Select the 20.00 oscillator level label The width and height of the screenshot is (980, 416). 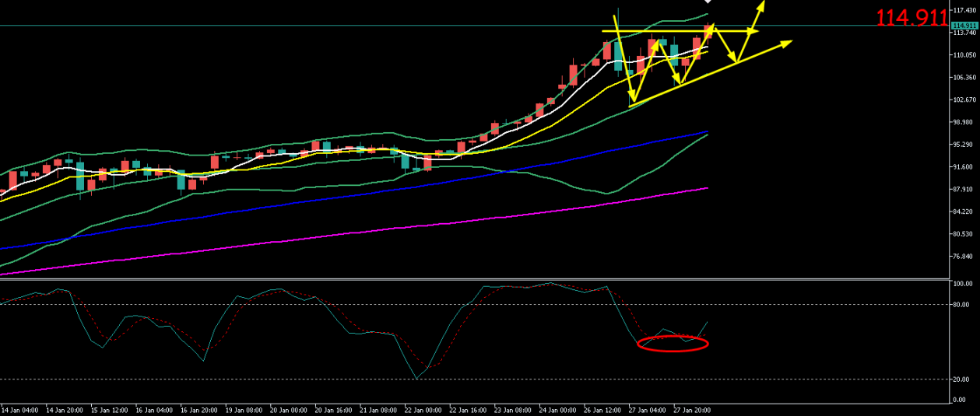tap(961, 379)
